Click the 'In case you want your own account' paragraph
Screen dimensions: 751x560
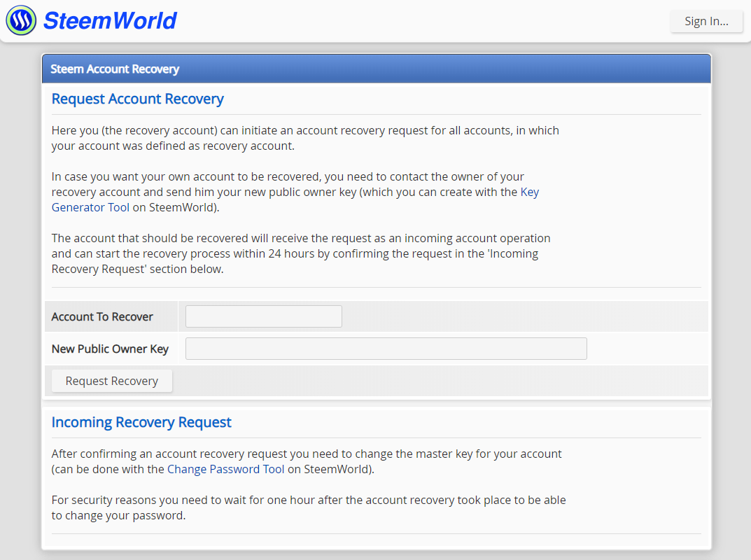[295, 192]
